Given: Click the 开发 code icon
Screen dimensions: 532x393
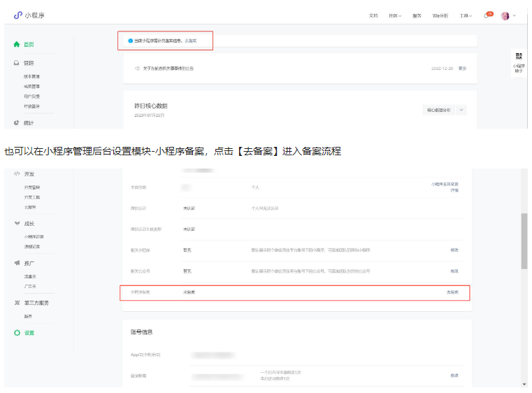Looking at the screenshot, I should click(17, 173).
